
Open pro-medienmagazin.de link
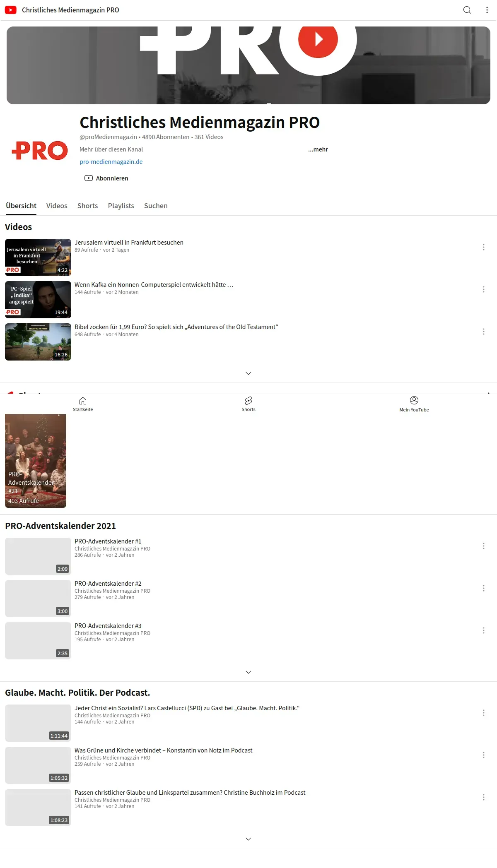(x=111, y=162)
